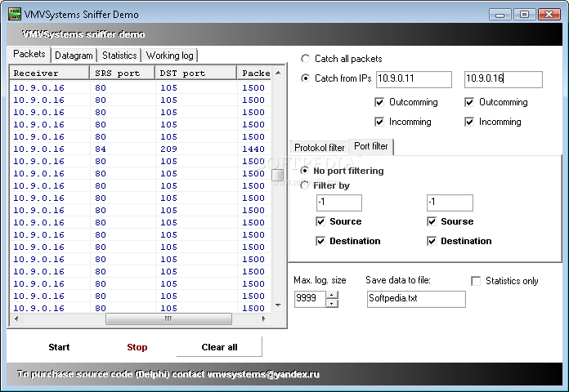The height and width of the screenshot is (392, 569).
Task: Toggle Destination checkbox below Sourse
Action: pos(432,241)
